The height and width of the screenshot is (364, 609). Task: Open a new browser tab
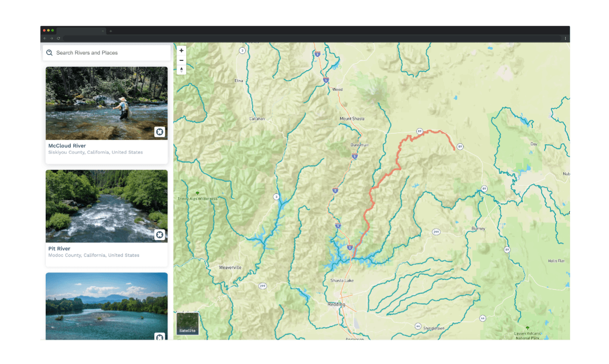[x=111, y=31]
